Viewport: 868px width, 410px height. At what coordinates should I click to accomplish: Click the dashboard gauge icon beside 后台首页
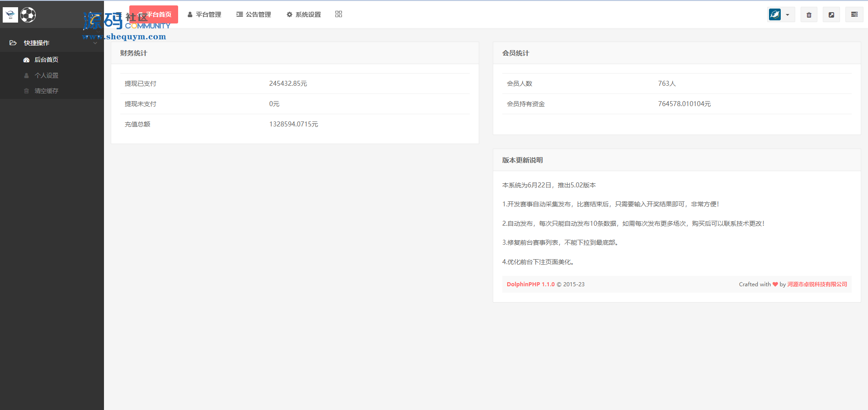point(26,60)
